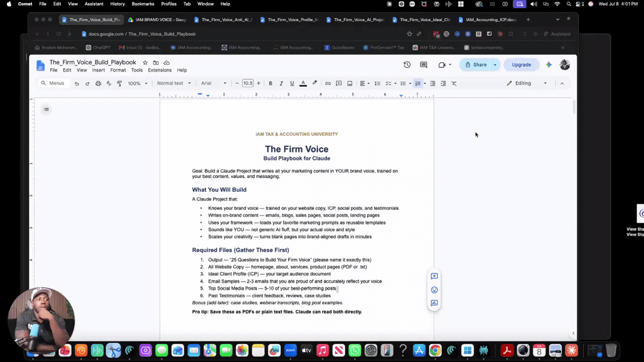Toggle underline formatting

pyautogui.click(x=292, y=84)
